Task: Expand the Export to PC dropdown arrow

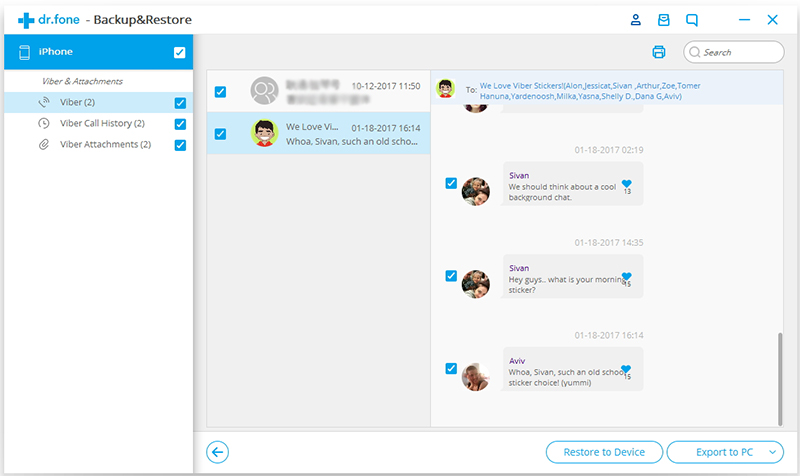Action: click(x=773, y=452)
